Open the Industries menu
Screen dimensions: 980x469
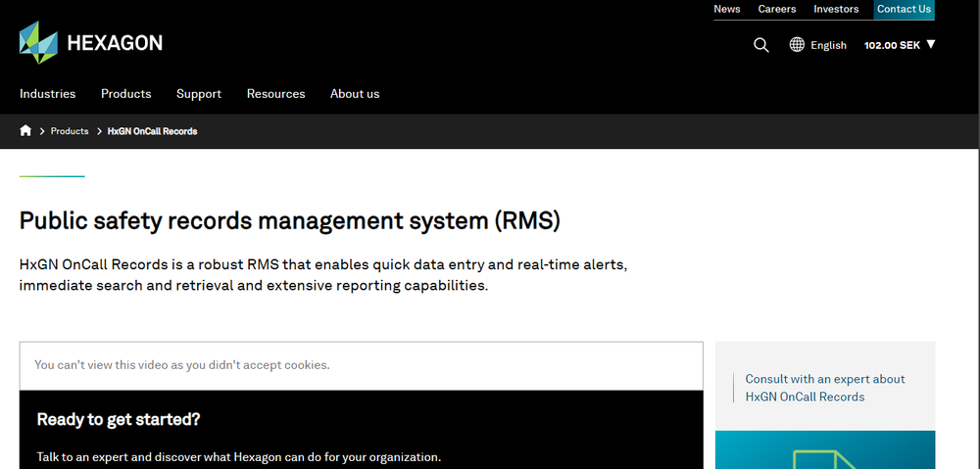coord(47,94)
